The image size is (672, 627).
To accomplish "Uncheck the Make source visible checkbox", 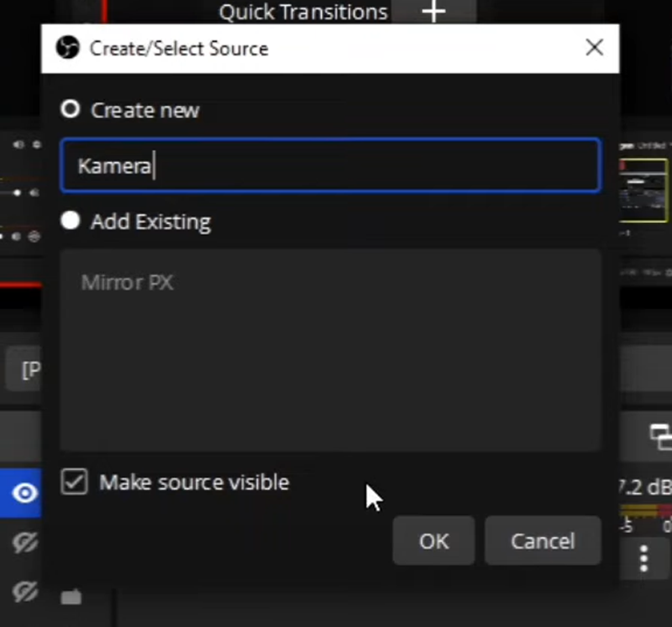I will [75, 482].
